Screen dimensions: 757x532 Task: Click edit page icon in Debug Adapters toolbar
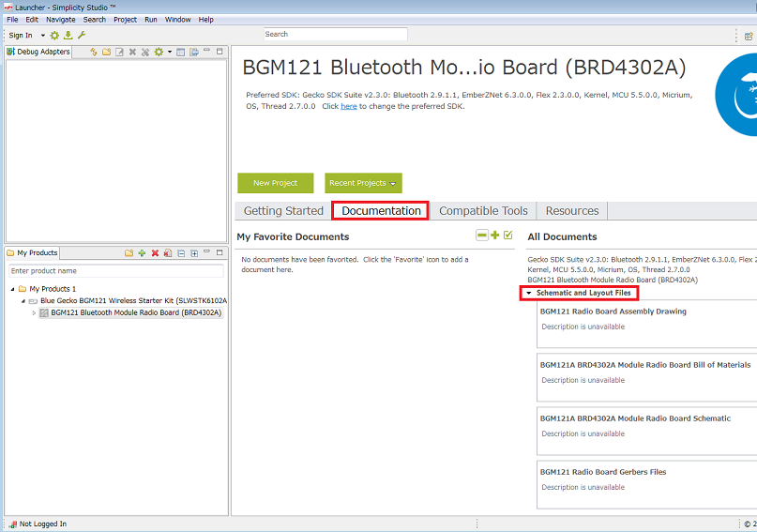[x=120, y=52]
